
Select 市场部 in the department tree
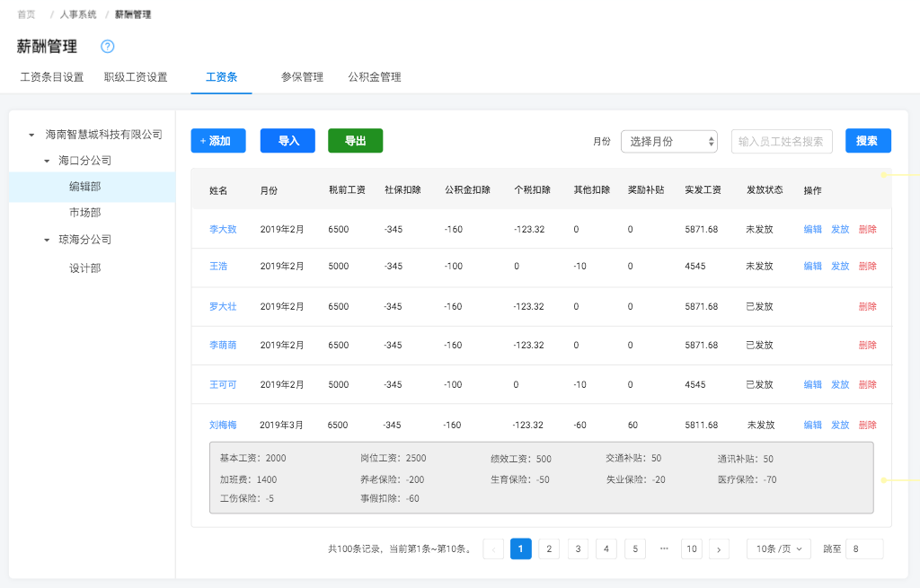(84, 213)
